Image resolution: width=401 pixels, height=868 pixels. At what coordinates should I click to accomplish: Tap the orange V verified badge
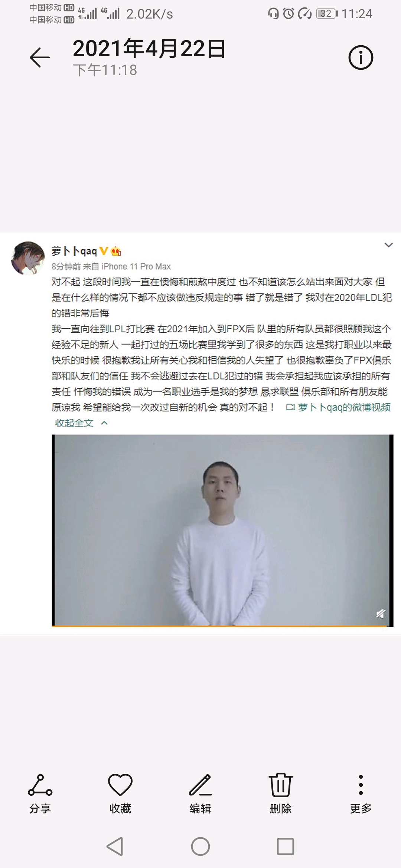click(104, 251)
